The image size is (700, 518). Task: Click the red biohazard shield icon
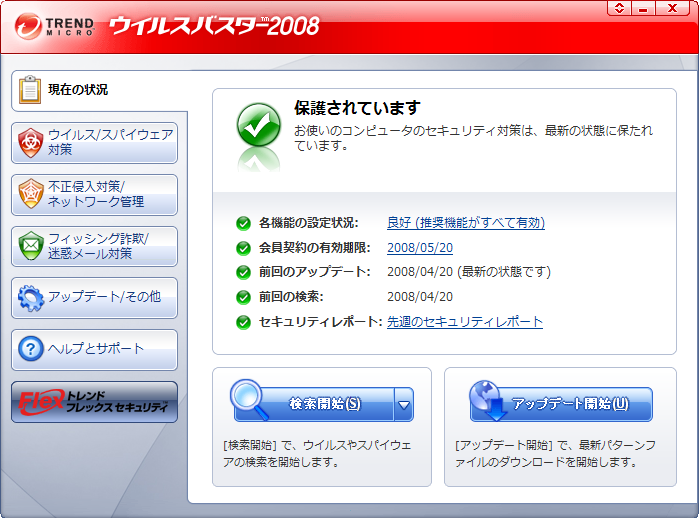click(30, 143)
